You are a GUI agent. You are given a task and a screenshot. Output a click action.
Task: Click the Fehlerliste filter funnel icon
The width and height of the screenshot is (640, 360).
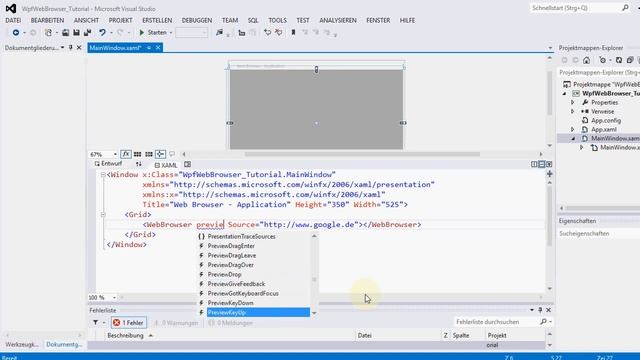click(x=96, y=322)
